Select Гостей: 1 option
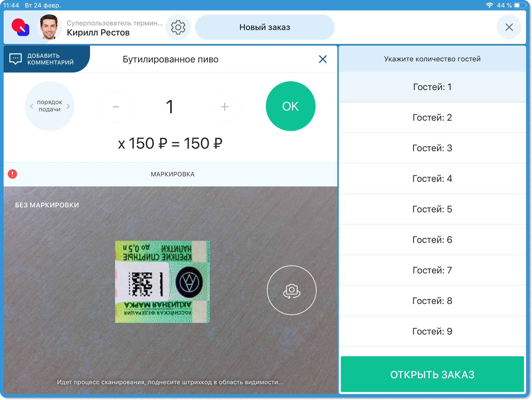The image size is (532, 400). tap(432, 87)
